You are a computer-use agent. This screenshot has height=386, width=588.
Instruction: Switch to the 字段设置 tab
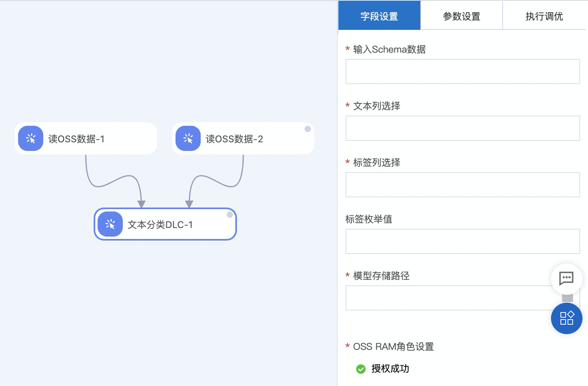379,16
